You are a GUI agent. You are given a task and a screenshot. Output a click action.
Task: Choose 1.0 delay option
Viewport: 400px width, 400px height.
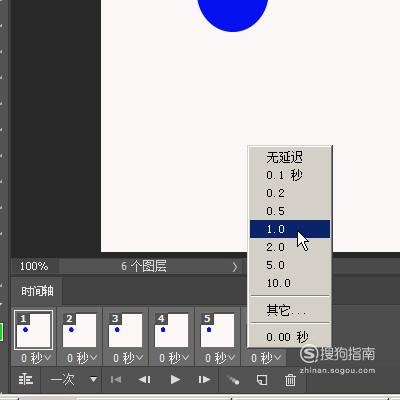(290, 229)
